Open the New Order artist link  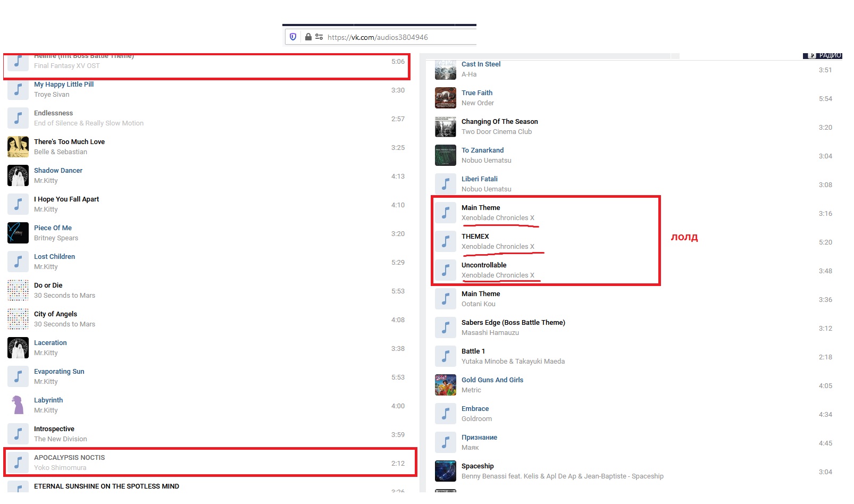[478, 103]
